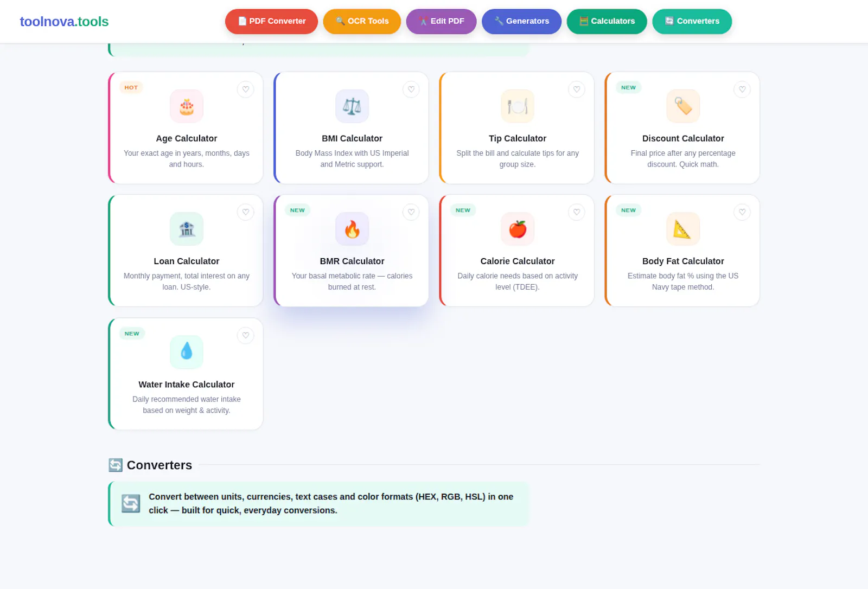Open the Age Calculator title link

click(187, 138)
